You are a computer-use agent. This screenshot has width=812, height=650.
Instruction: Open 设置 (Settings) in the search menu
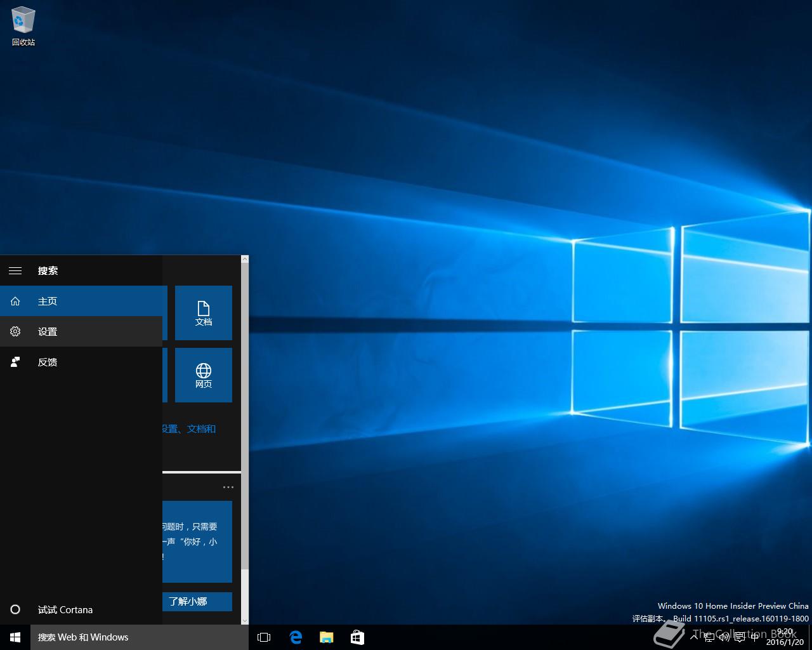(48, 331)
